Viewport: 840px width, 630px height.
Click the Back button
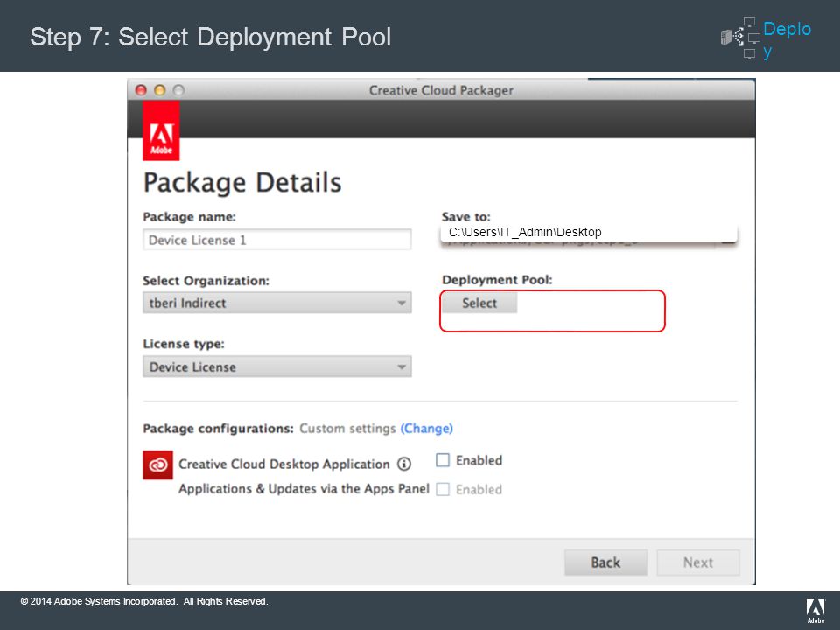(605, 563)
